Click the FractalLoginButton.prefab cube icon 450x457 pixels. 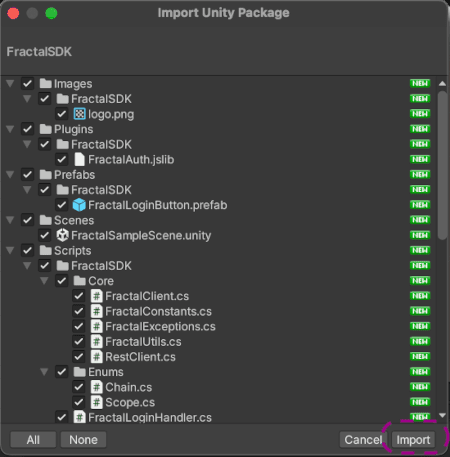[x=79, y=205]
